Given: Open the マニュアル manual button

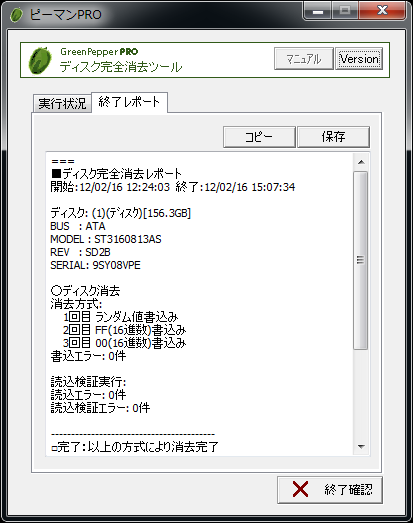Looking at the screenshot, I should pos(304,59).
